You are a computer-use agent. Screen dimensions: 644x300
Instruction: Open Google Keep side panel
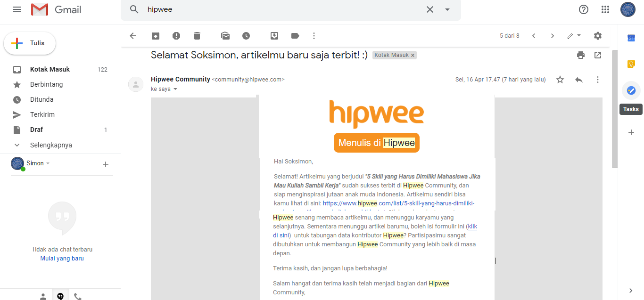click(x=631, y=64)
